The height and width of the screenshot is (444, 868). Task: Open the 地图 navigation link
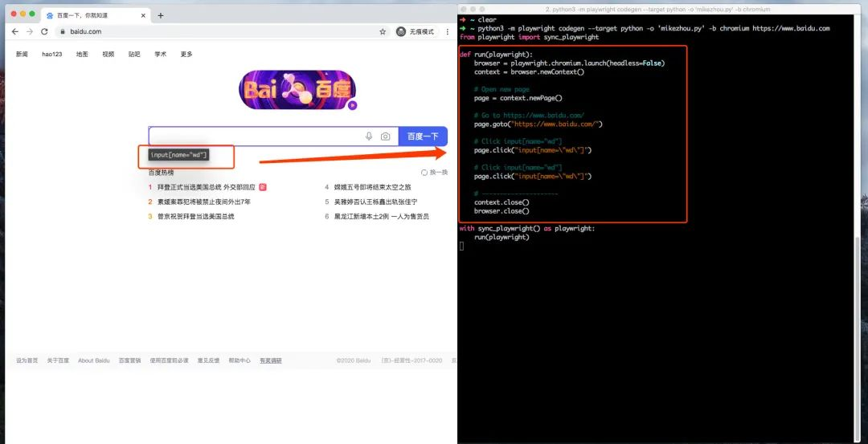click(82, 54)
